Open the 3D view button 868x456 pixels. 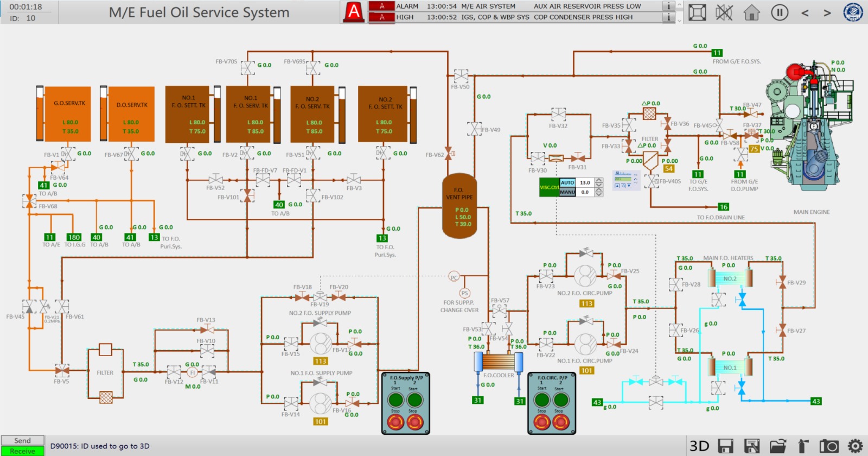(699, 446)
